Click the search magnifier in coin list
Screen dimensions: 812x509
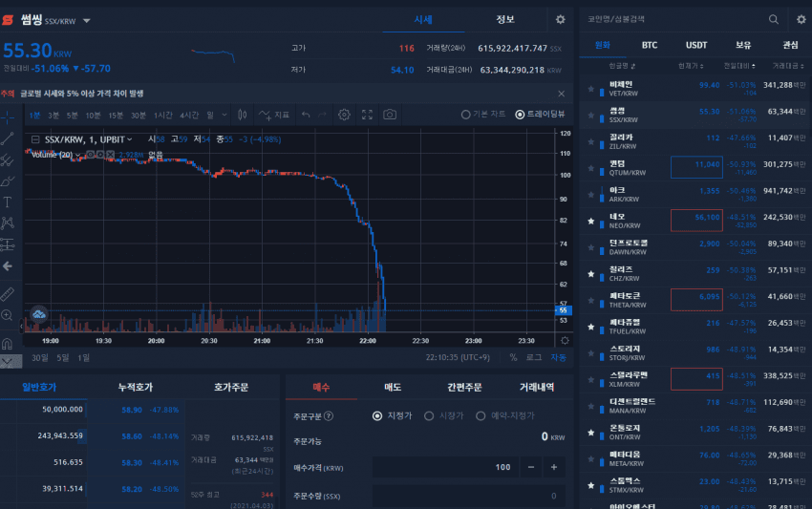click(774, 19)
